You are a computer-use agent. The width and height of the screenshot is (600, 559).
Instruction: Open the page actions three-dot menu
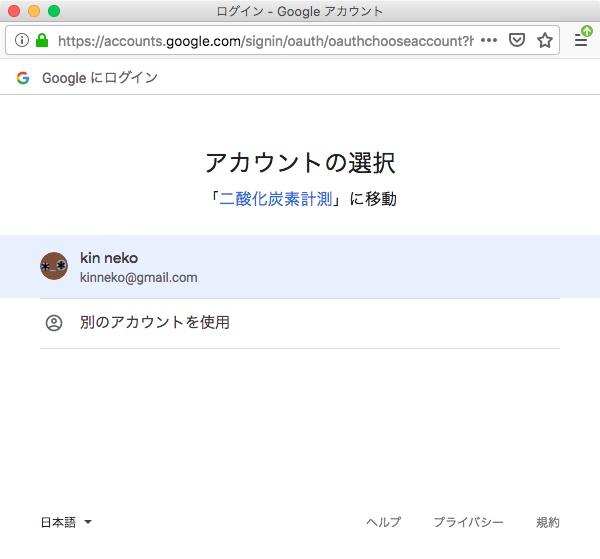[489, 41]
